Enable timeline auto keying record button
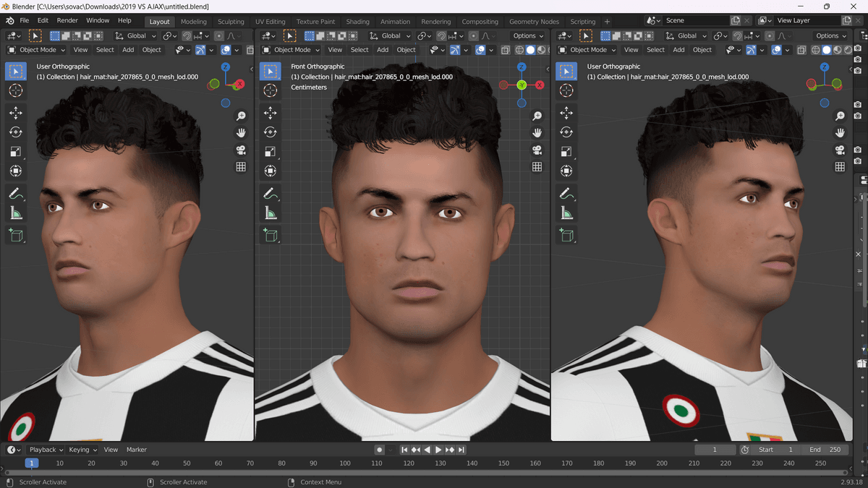 click(x=378, y=450)
